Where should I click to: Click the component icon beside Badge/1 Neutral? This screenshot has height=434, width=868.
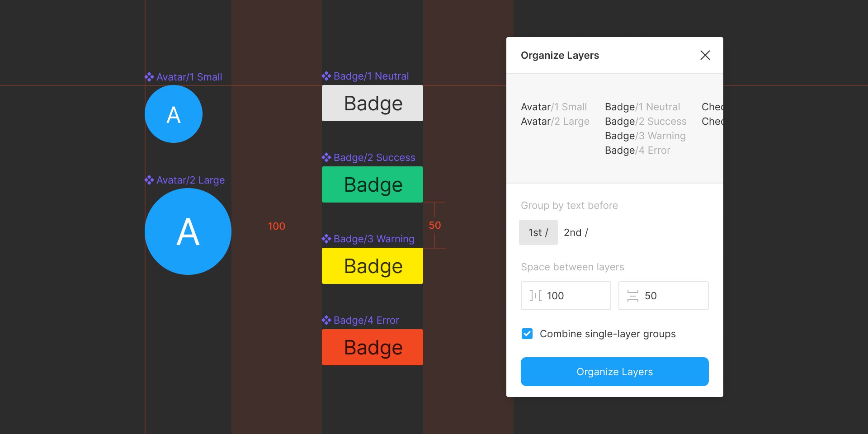pyautogui.click(x=326, y=76)
